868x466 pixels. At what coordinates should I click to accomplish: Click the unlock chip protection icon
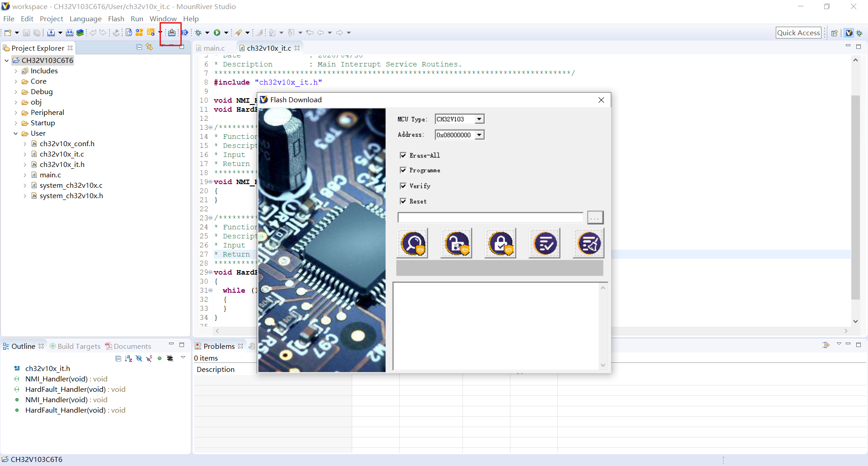point(456,243)
